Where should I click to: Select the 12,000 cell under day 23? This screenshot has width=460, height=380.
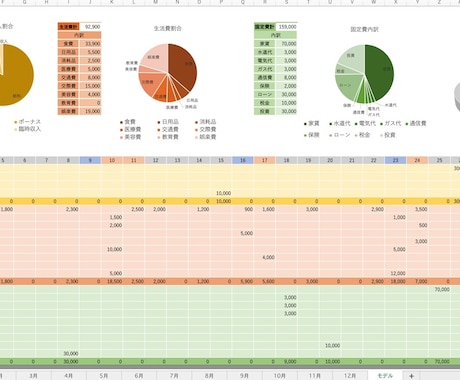click(395, 273)
